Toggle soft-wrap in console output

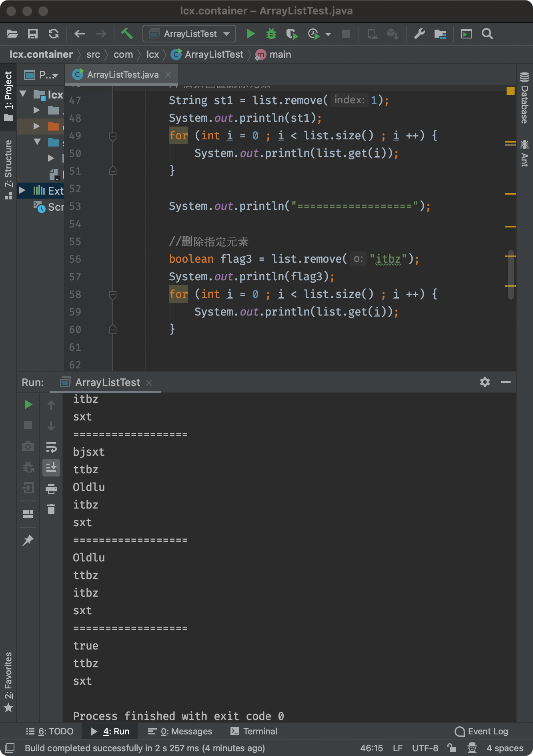[x=51, y=447]
